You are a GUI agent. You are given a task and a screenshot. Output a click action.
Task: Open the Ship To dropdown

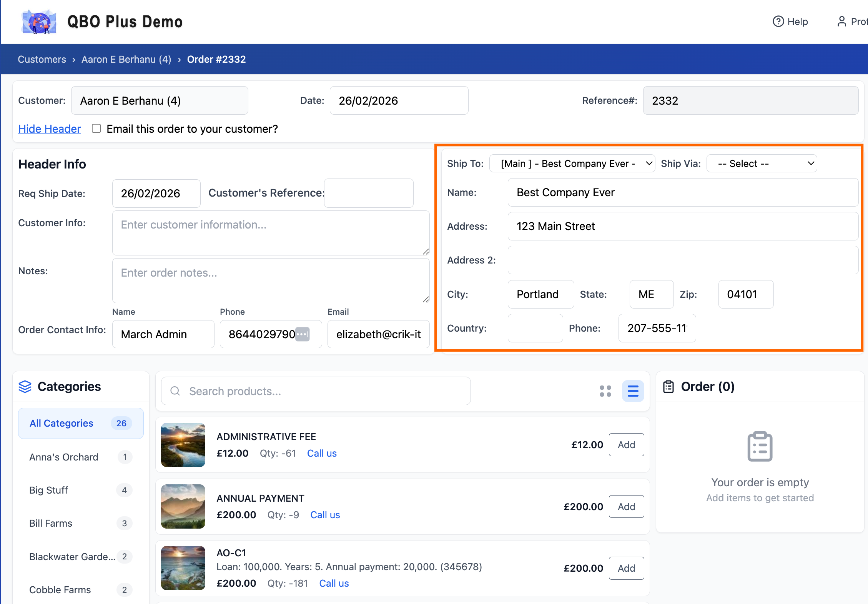pyautogui.click(x=572, y=164)
